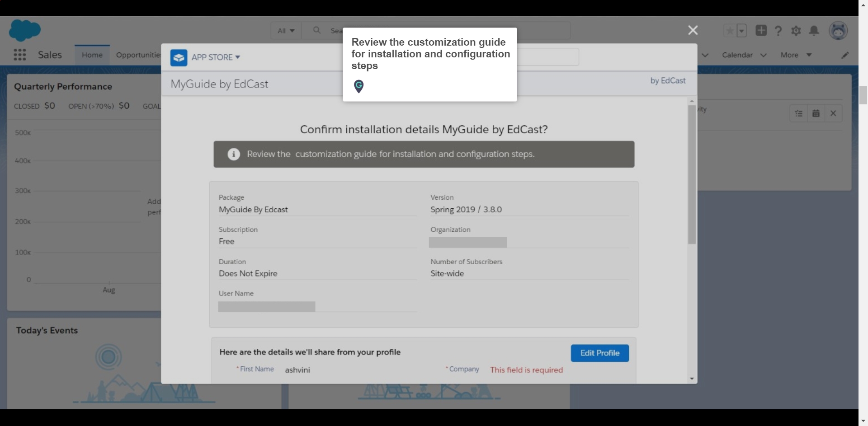Click the Quarterly Performance heading
The width and height of the screenshot is (868, 426).
(x=63, y=86)
